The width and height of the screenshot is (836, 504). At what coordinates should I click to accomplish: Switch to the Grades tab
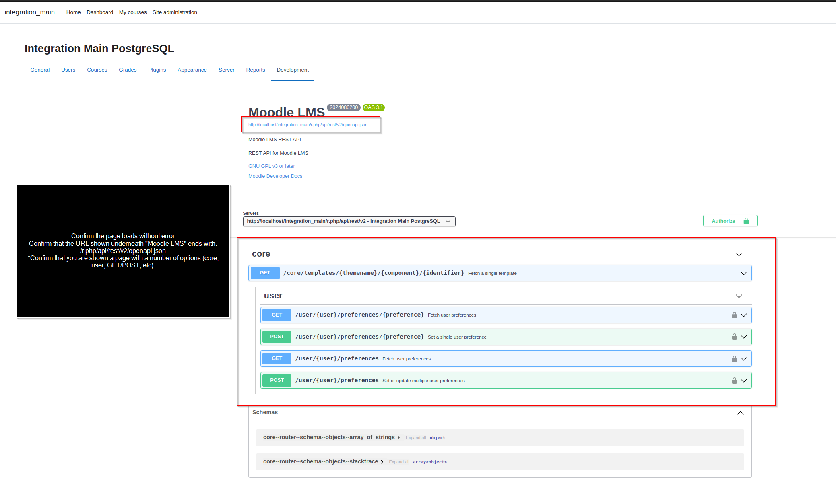[128, 70]
